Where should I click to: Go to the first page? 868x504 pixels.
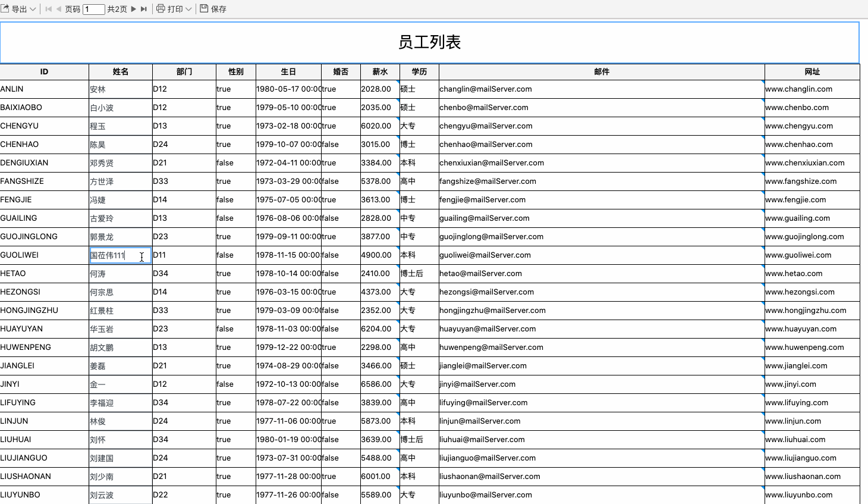48,9
